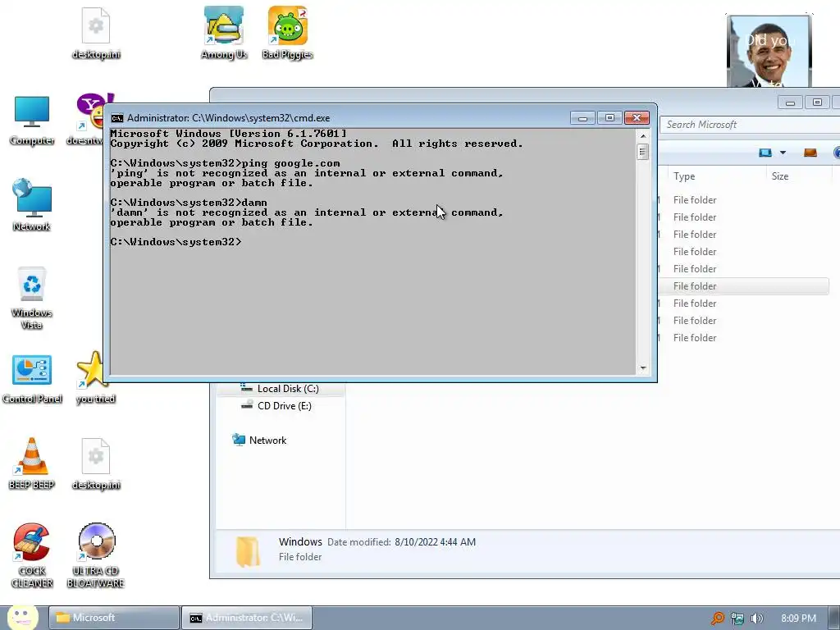Click the Yahoo messenger desktop shortcut
Viewport: 840px width, 630px height.
coord(92,119)
